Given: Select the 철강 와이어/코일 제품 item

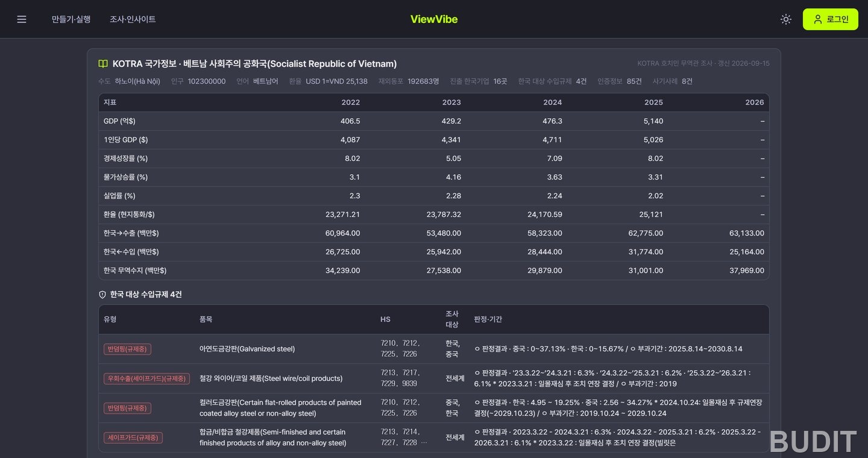Looking at the screenshot, I should (x=271, y=378).
